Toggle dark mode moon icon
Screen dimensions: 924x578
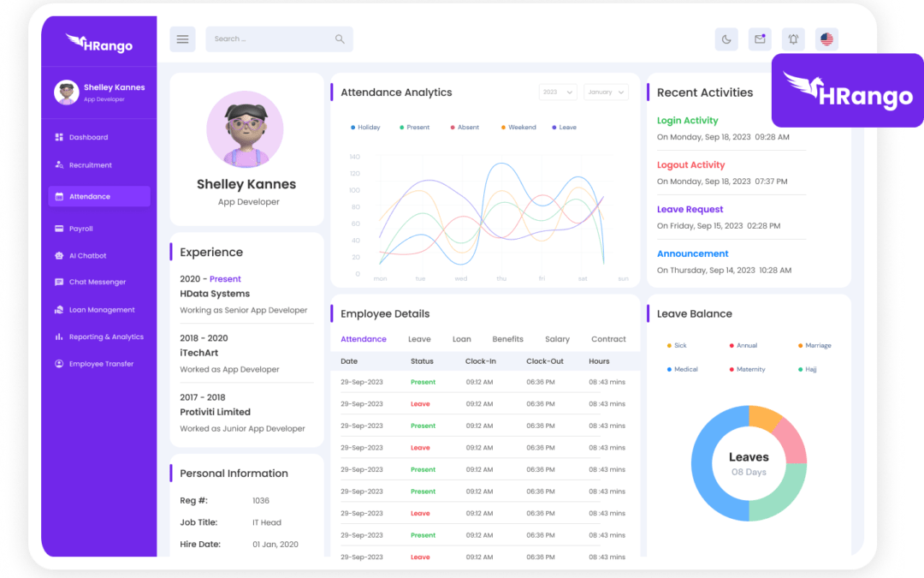coord(726,39)
